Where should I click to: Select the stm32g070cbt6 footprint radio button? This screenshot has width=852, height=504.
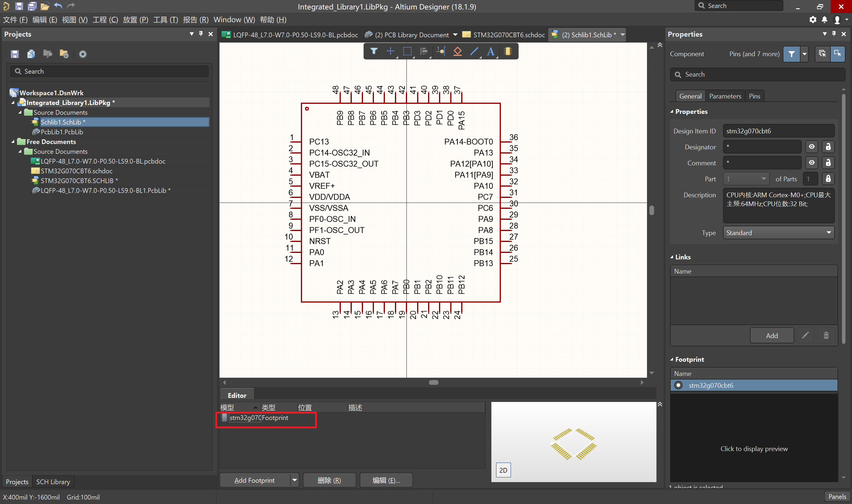coord(678,385)
